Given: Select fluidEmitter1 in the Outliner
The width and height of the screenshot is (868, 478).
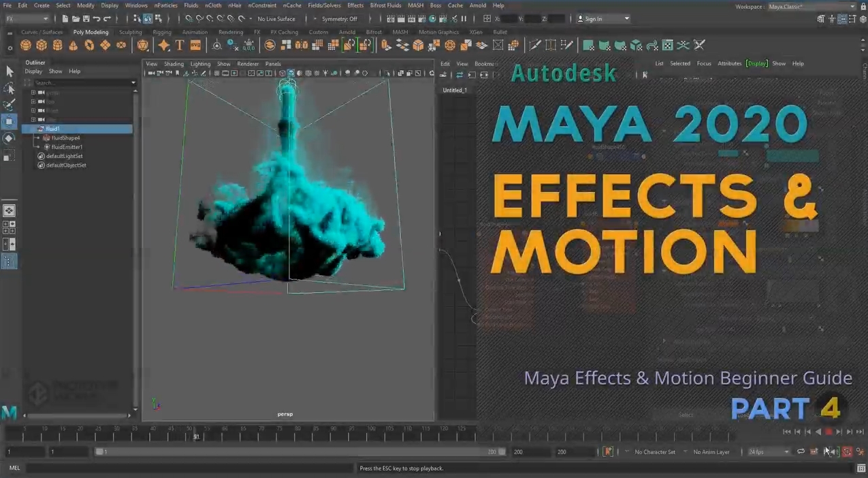Looking at the screenshot, I should click(67, 147).
